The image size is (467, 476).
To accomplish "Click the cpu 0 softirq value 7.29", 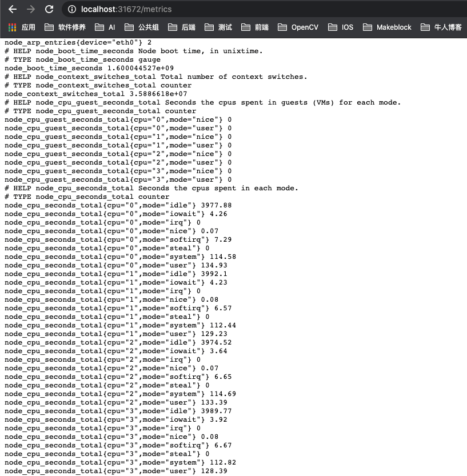I will point(223,239).
